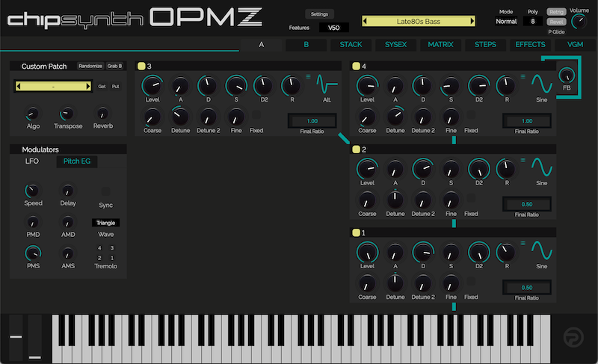Click the Transpose knob
The width and height of the screenshot is (598, 364).
pyautogui.click(x=68, y=114)
